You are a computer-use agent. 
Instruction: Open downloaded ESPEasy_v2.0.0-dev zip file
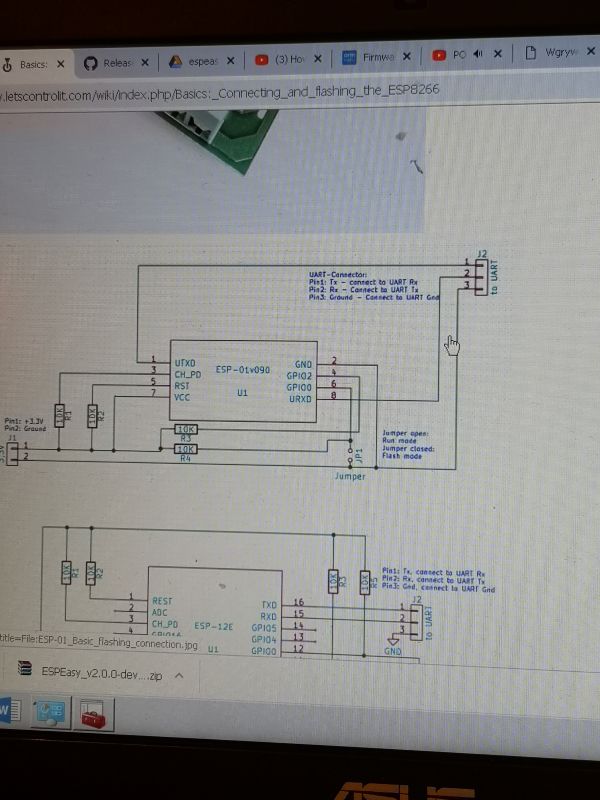tap(101, 674)
